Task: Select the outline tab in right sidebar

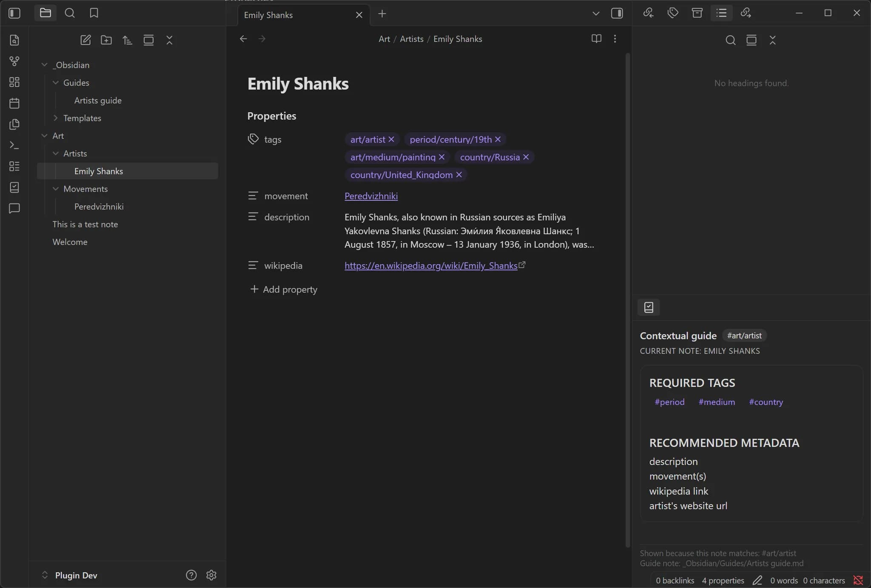Action: click(x=721, y=13)
